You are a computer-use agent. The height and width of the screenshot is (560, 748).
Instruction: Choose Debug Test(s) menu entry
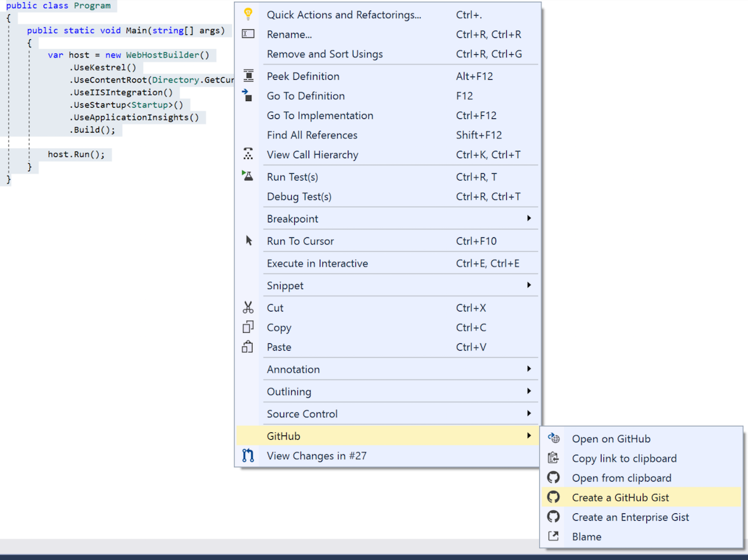tap(388, 196)
